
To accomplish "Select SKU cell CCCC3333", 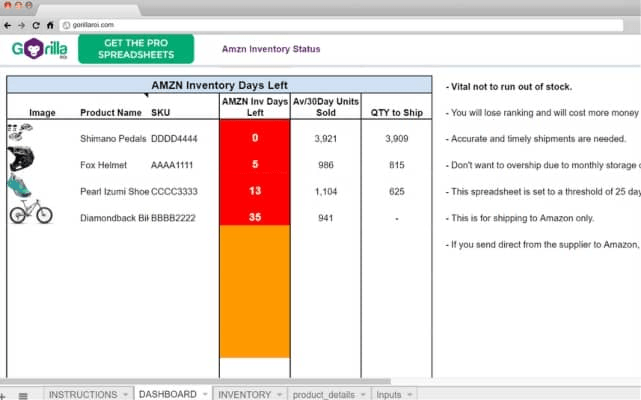I will [174, 191].
